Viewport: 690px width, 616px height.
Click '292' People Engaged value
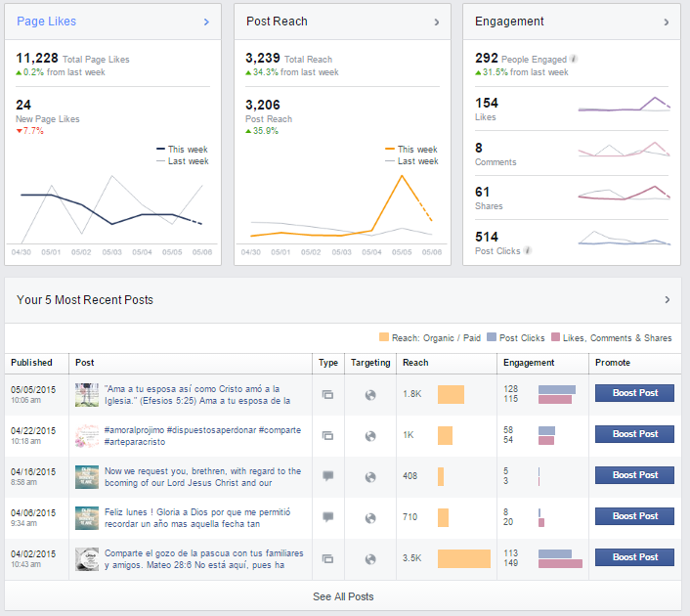click(x=487, y=58)
